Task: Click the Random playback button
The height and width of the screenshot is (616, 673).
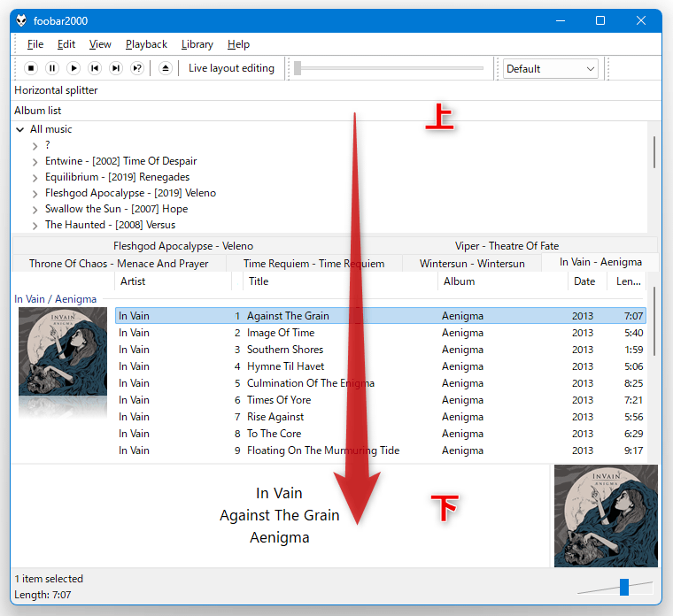Action: point(137,68)
